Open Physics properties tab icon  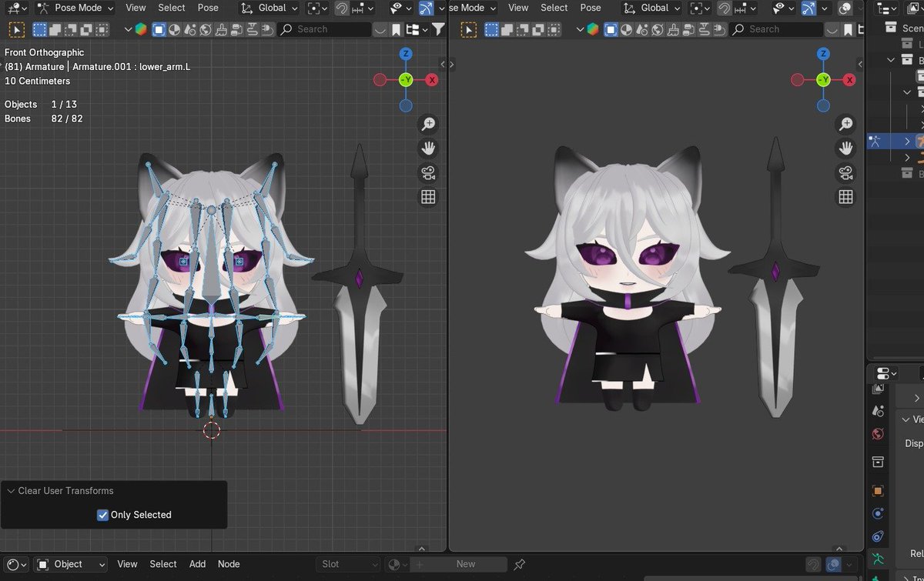click(x=878, y=513)
